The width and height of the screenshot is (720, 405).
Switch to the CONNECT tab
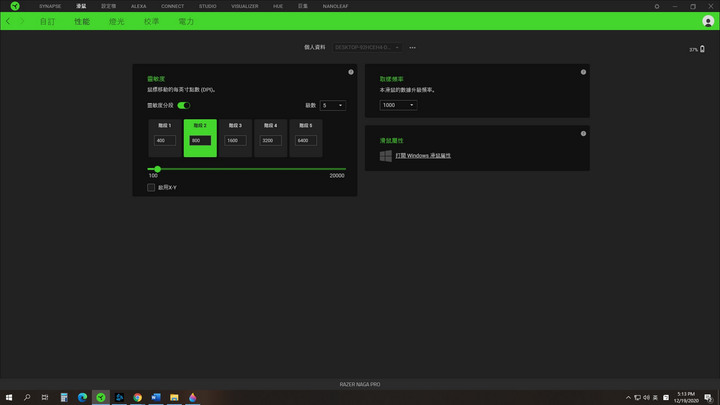(x=172, y=6)
